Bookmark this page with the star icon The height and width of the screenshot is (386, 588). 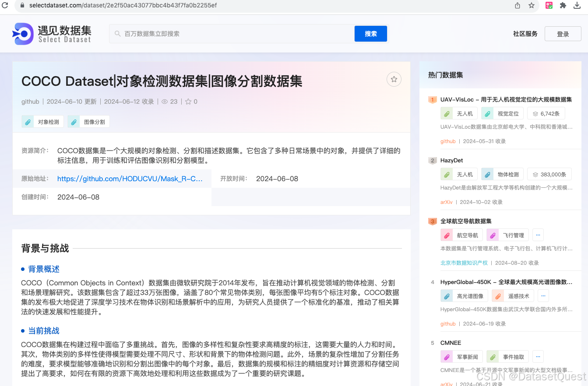coord(532,5)
